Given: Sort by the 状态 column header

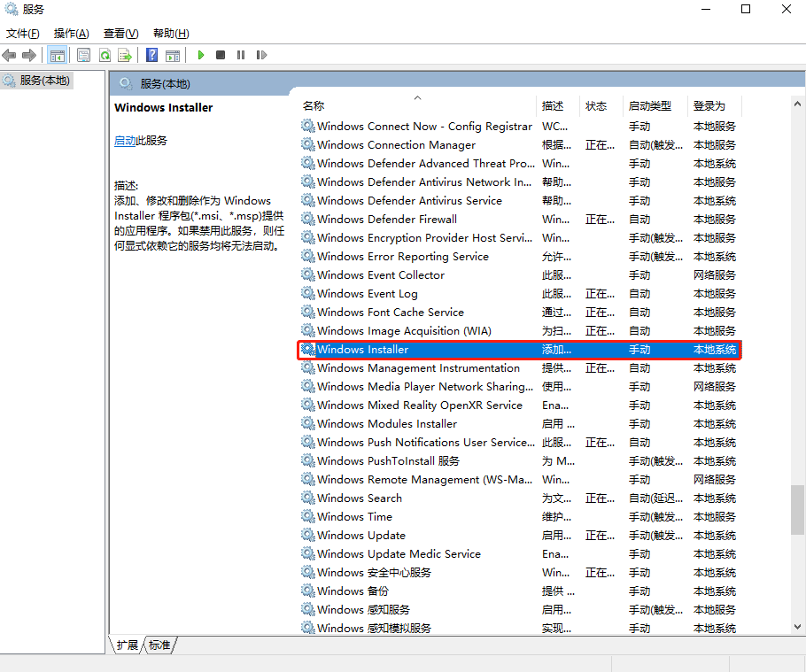Looking at the screenshot, I should click(599, 105).
